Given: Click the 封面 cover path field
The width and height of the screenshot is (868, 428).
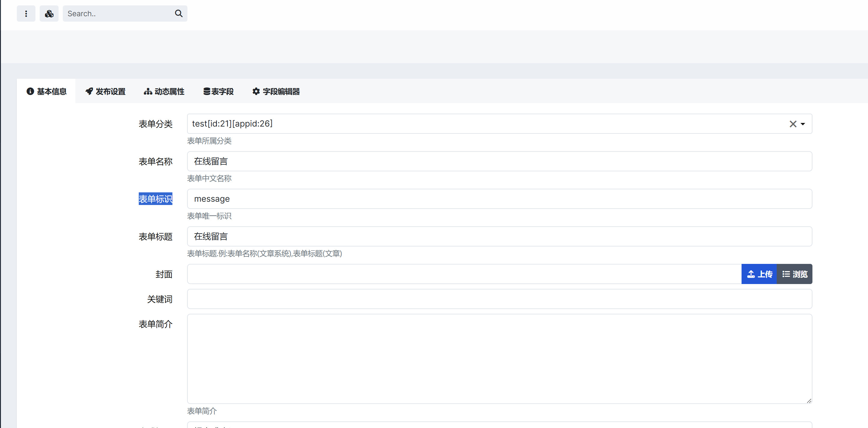Looking at the screenshot, I should pos(464,274).
